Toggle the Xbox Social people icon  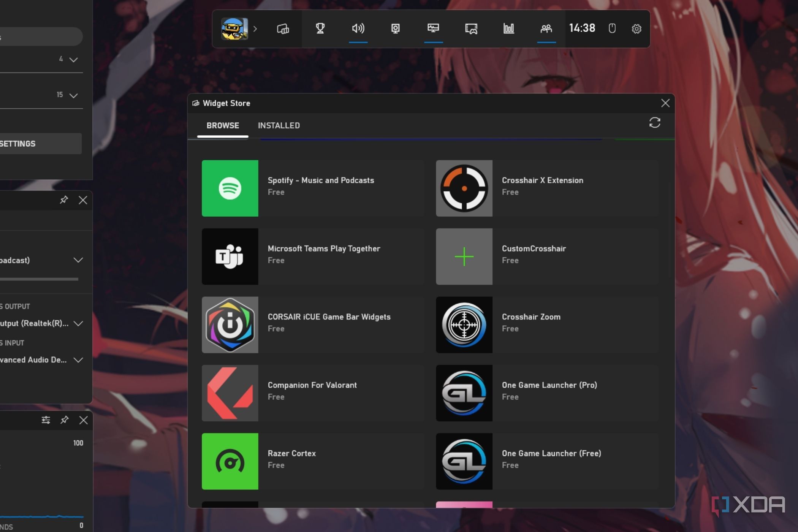click(546, 28)
